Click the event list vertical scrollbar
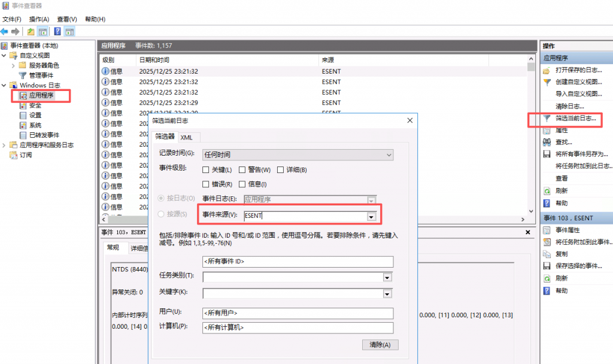The width and height of the screenshot is (613, 364). [x=530, y=138]
